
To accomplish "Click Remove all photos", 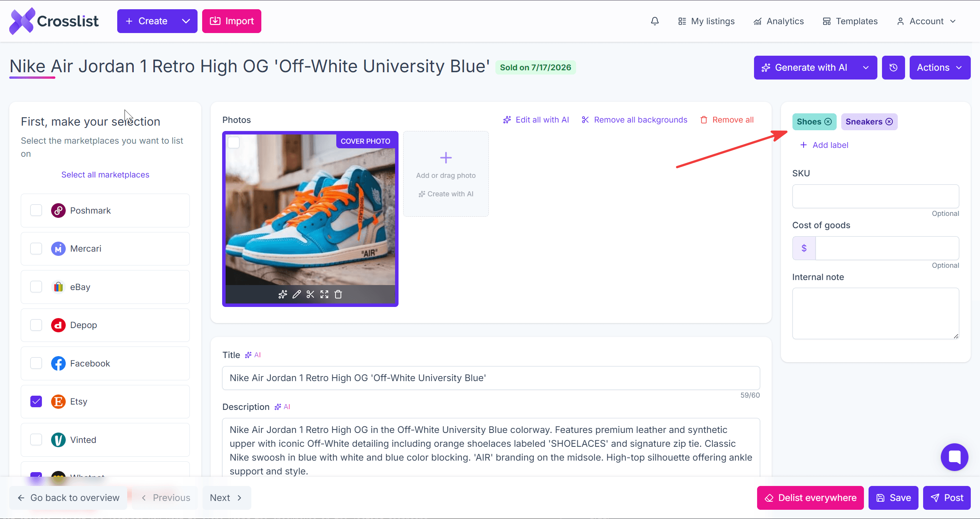I will tap(727, 120).
